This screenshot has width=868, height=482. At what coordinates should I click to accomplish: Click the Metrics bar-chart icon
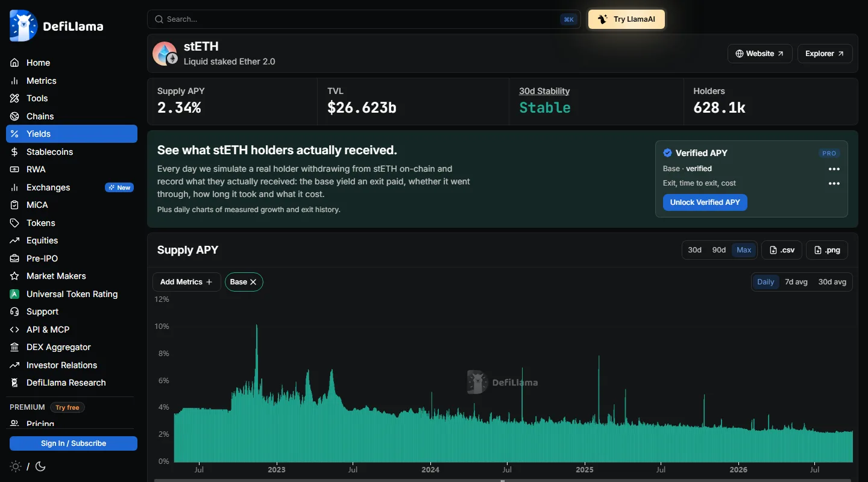[14, 81]
